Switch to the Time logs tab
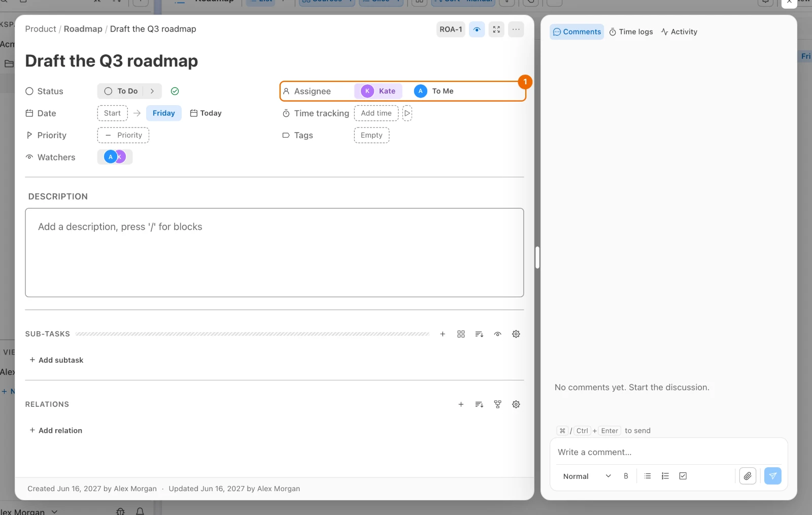 (631, 32)
